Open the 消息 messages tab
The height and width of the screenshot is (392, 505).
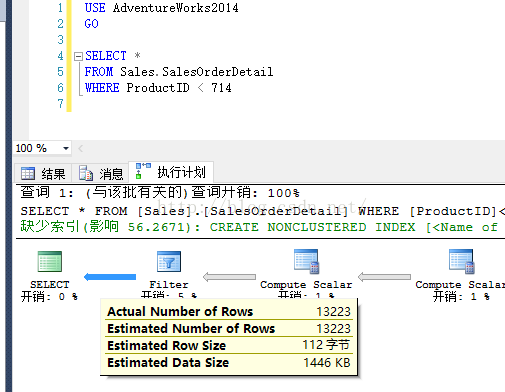point(101,174)
